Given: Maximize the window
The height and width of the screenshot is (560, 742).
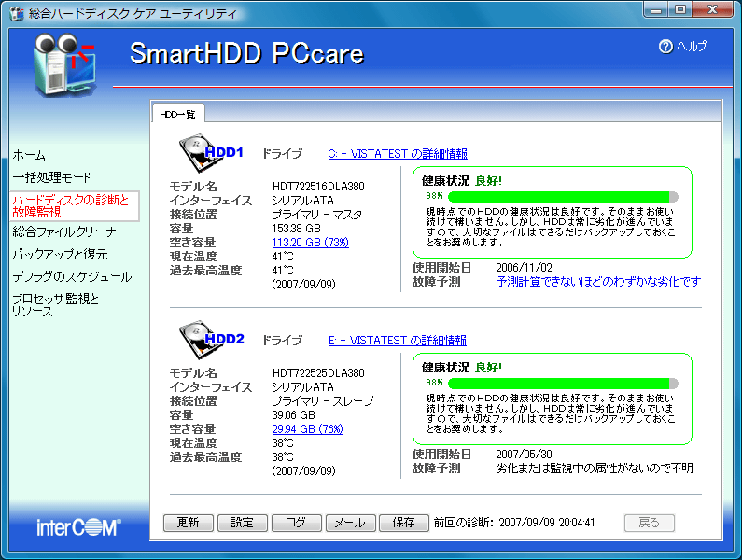Looking at the screenshot, I should pyautogui.click(x=680, y=9).
